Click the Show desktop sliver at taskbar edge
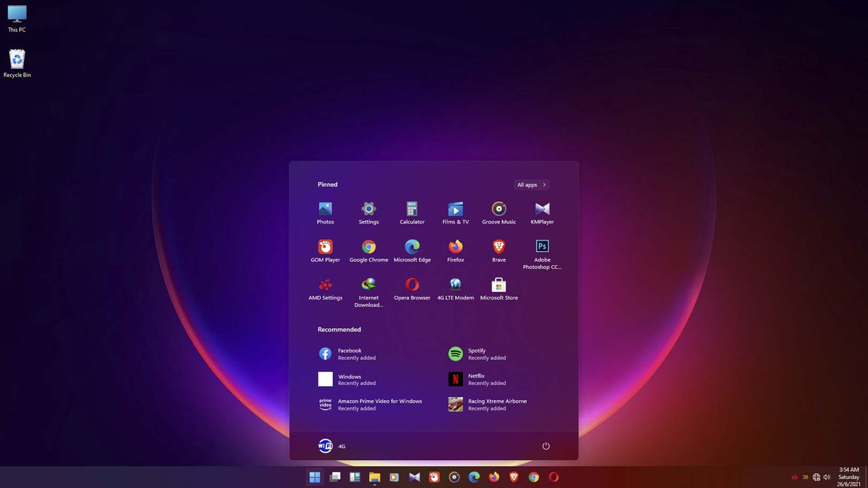The image size is (868, 488). click(866, 477)
